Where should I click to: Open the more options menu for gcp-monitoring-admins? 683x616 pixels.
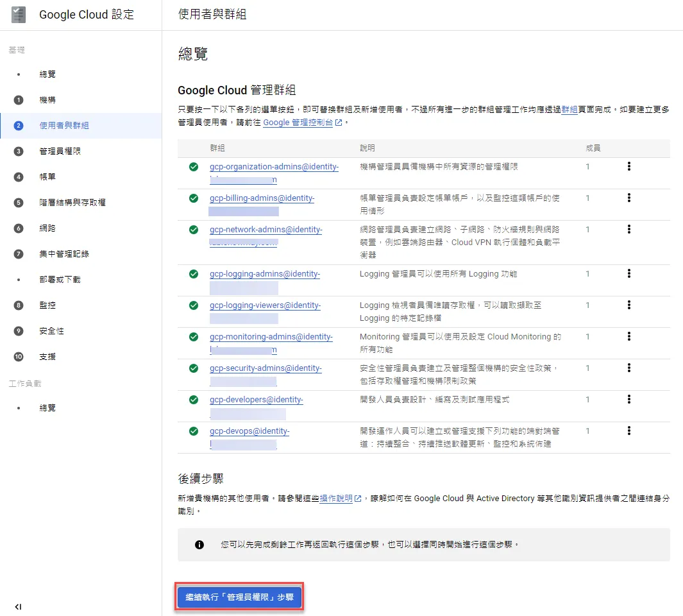click(x=628, y=336)
